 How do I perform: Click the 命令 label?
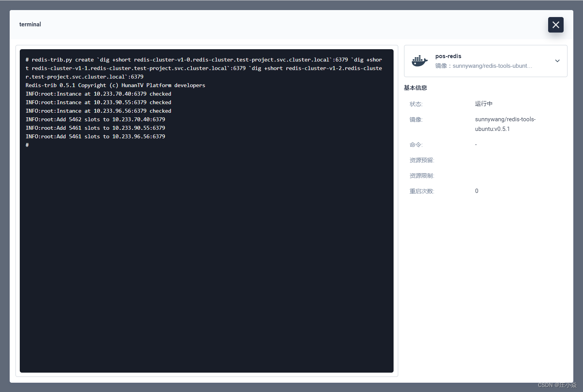pos(416,145)
